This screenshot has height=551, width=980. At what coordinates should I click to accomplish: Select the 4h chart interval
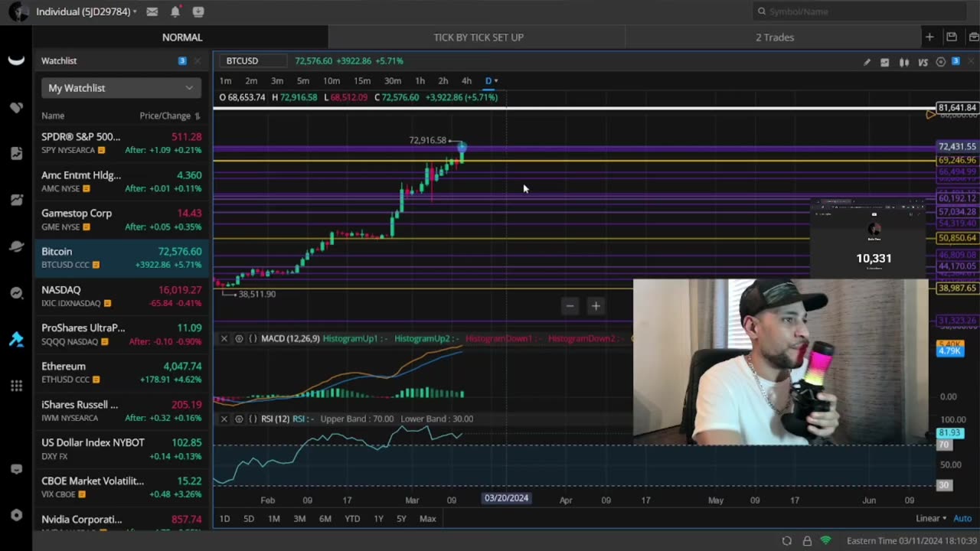click(466, 80)
